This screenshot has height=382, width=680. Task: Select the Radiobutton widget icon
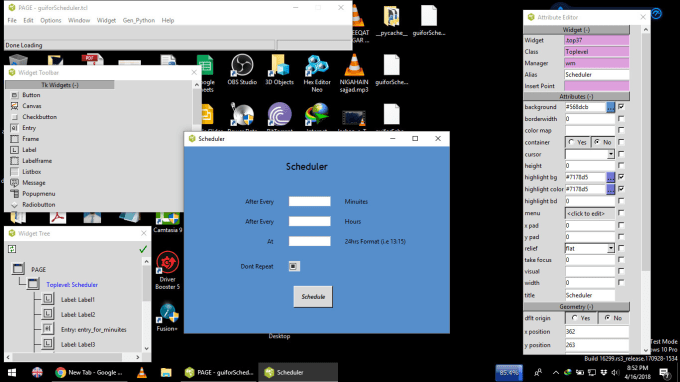point(14,205)
